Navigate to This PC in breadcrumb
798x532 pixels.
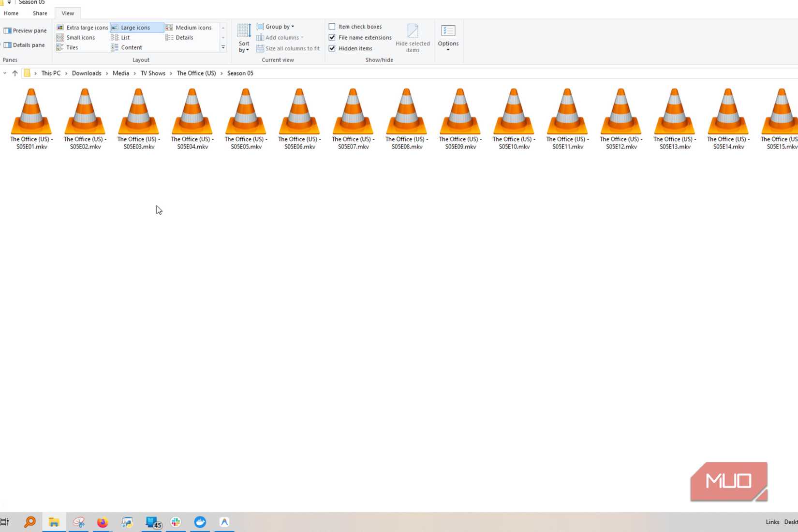(x=51, y=73)
